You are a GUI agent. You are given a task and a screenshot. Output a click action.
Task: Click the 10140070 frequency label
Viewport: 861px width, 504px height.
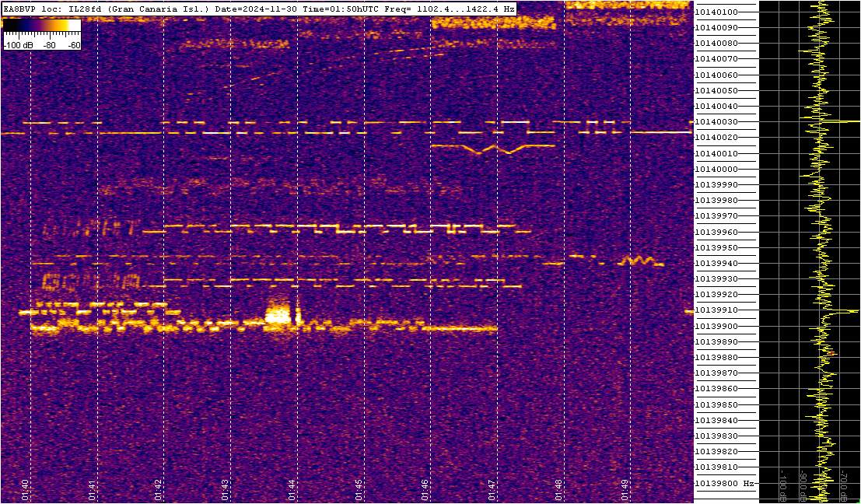click(x=716, y=59)
